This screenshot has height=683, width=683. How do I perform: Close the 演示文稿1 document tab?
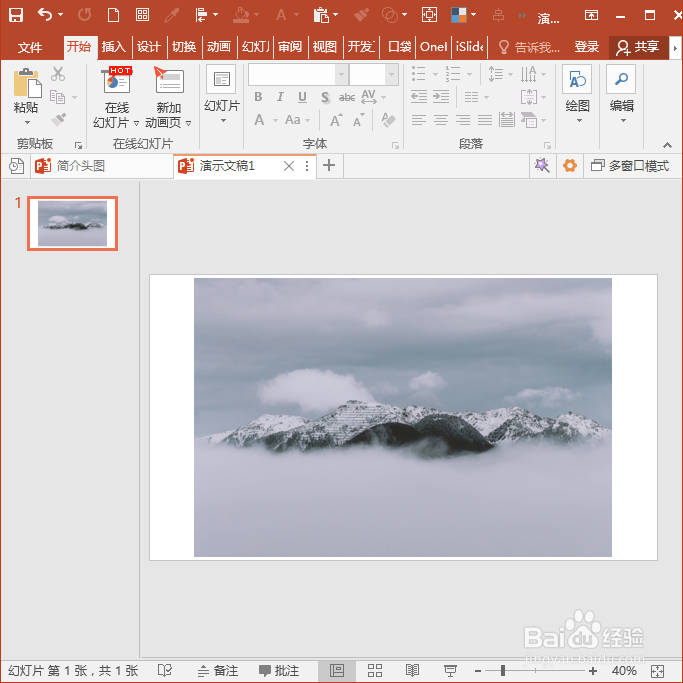289,166
